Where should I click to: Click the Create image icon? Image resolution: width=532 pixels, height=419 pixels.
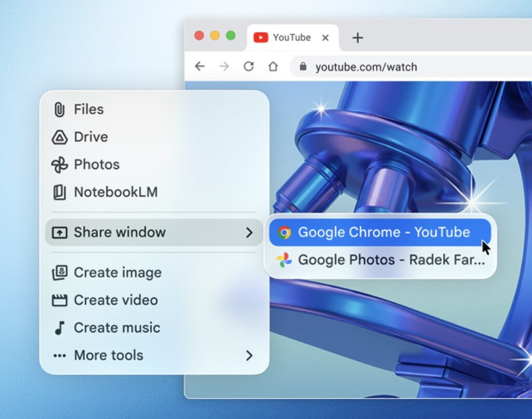tap(59, 273)
